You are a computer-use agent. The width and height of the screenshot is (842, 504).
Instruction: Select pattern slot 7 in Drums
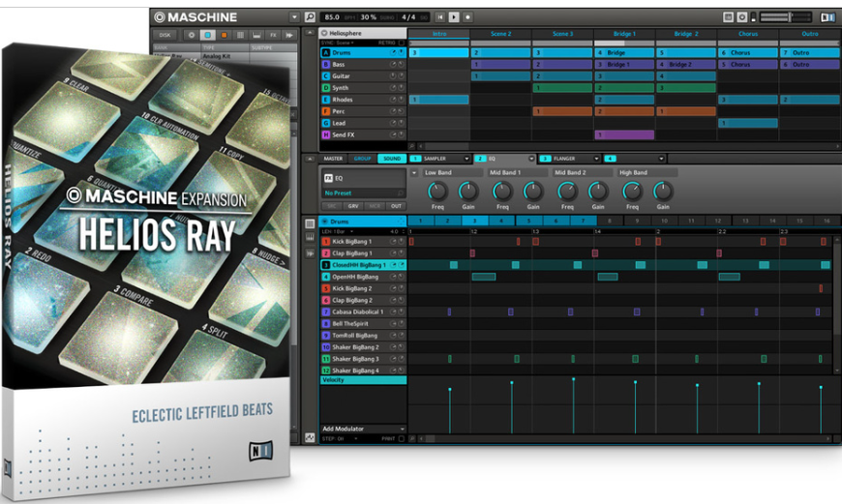tap(584, 221)
